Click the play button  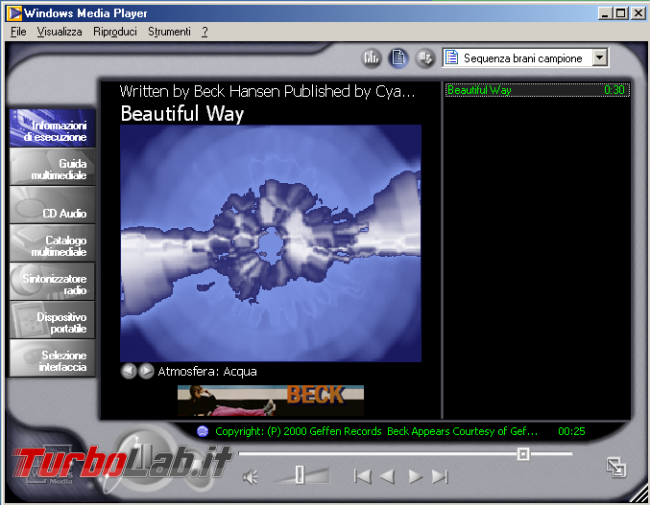(415, 476)
